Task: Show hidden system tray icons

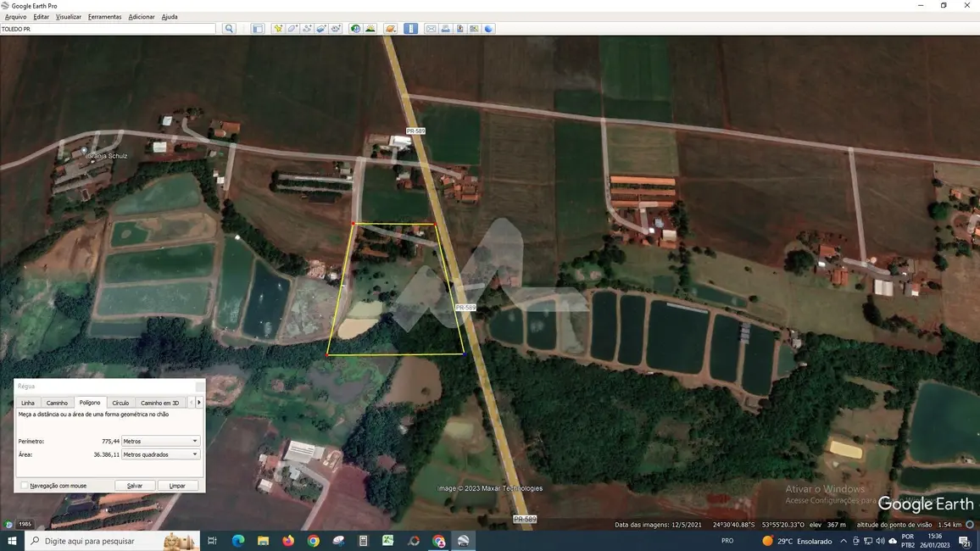Action: point(844,541)
